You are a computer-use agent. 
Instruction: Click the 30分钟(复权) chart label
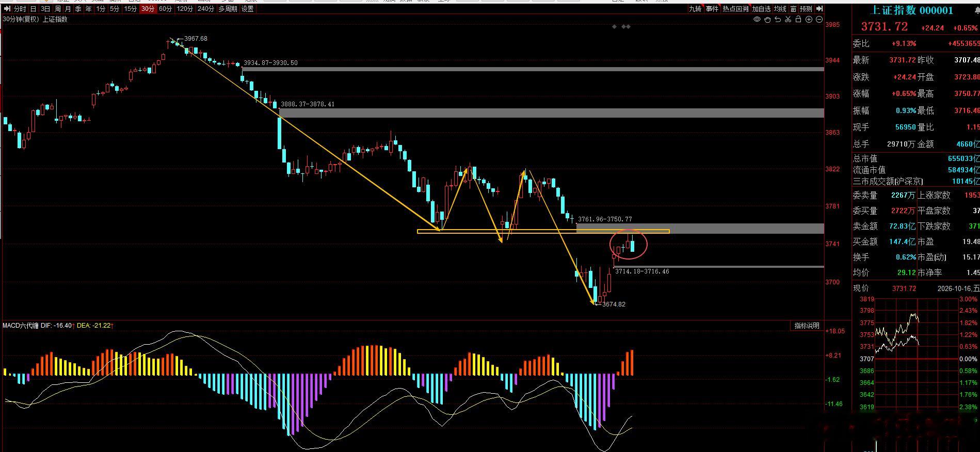pos(21,19)
